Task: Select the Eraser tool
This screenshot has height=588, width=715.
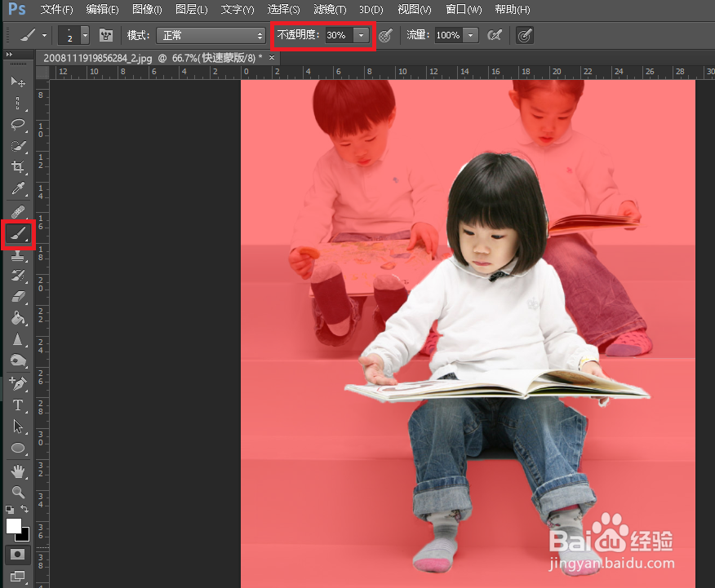Action: click(18, 297)
